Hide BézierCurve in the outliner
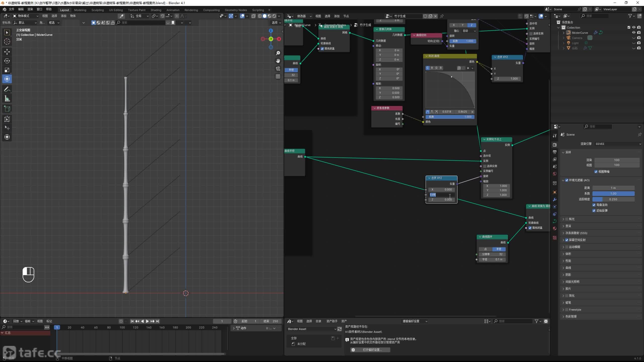The image size is (644, 362). pyautogui.click(x=634, y=33)
